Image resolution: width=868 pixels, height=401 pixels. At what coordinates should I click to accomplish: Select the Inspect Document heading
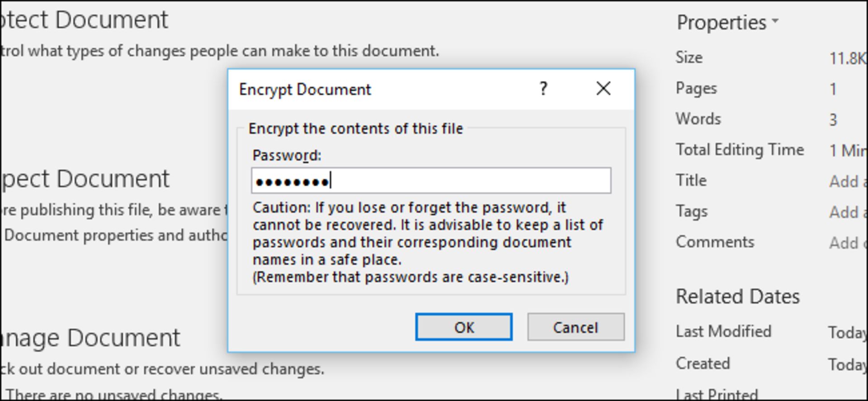[85, 179]
